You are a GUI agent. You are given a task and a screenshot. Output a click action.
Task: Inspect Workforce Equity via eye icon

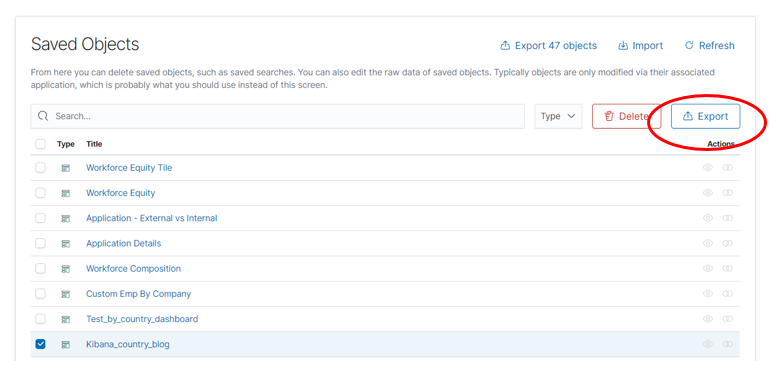point(708,193)
